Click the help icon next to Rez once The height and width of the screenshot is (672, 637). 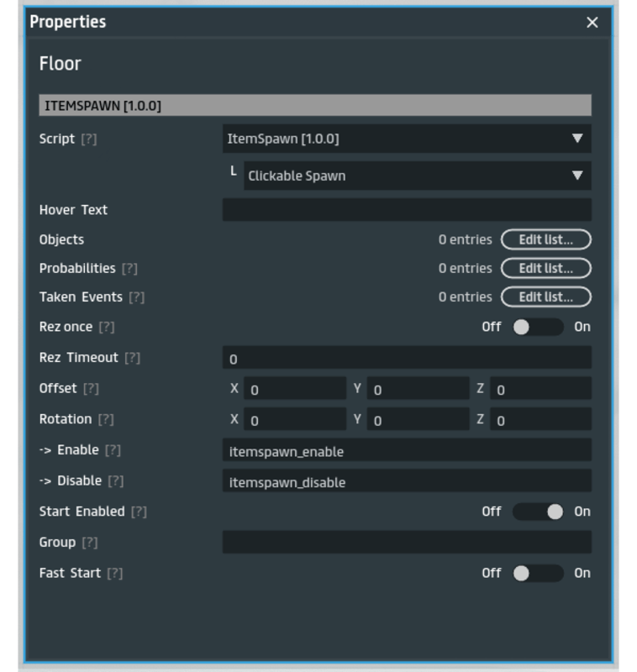click(107, 327)
